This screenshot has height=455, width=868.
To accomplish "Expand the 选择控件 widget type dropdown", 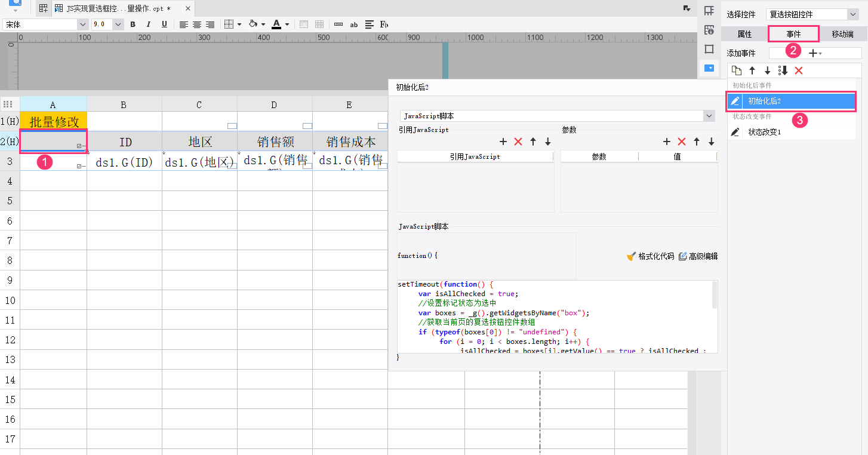I will (x=852, y=14).
